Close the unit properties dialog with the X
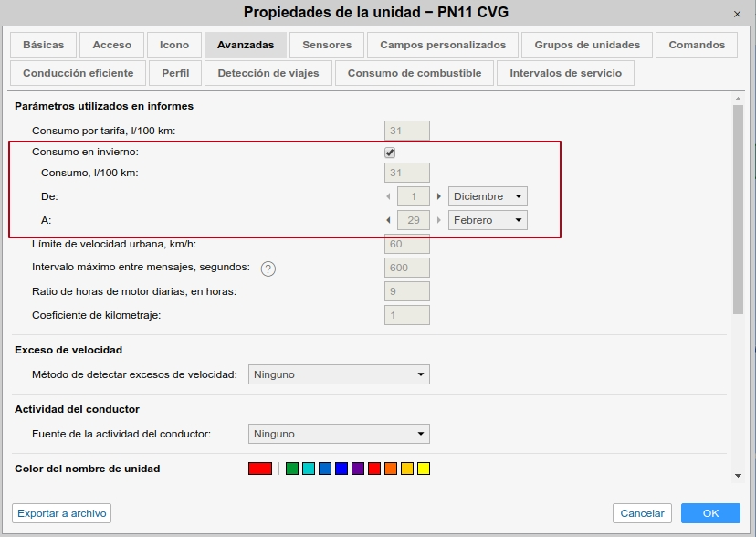The width and height of the screenshot is (756, 537). tap(738, 14)
